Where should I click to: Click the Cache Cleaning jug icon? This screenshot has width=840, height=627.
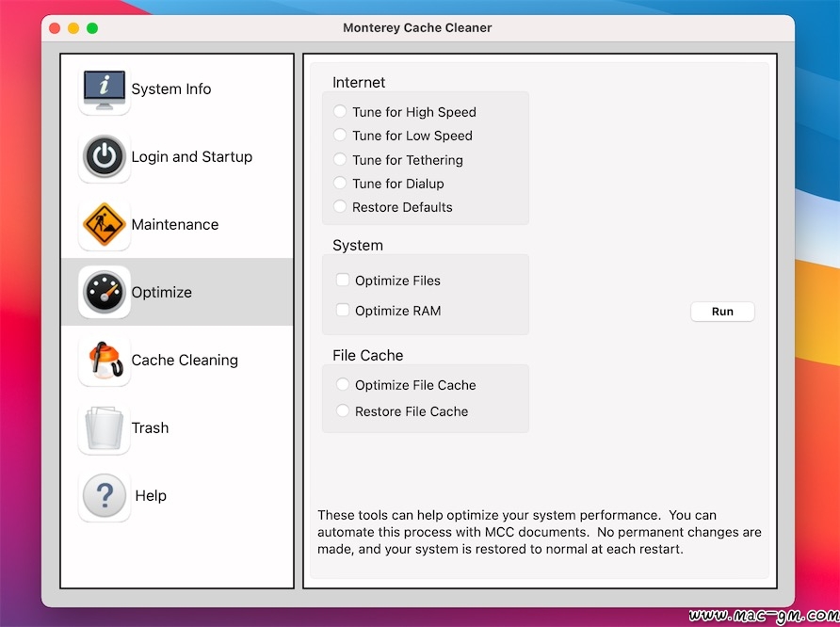pyautogui.click(x=105, y=360)
